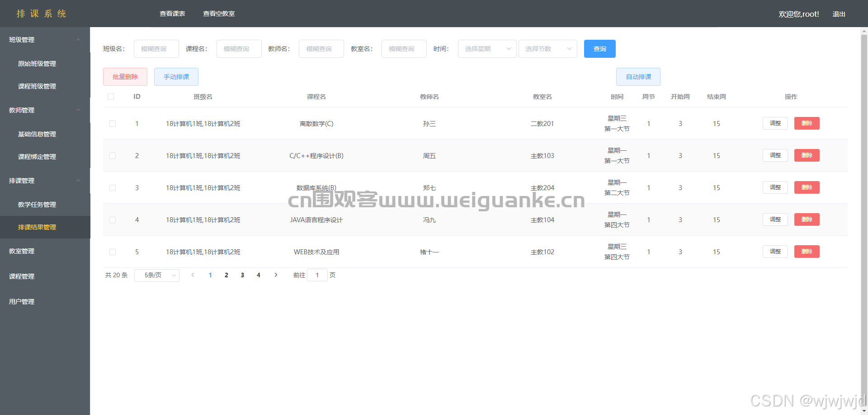Viewport: 868px width, 415px height.
Task: Click the 批量删除 button
Action: tap(125, 77)
